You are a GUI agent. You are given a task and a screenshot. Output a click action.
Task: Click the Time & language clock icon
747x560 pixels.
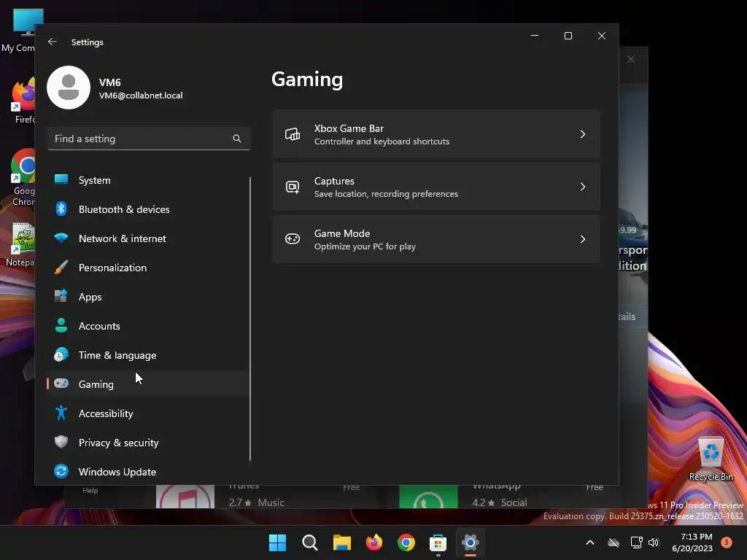pyautogui.click(x=61, y=355)
